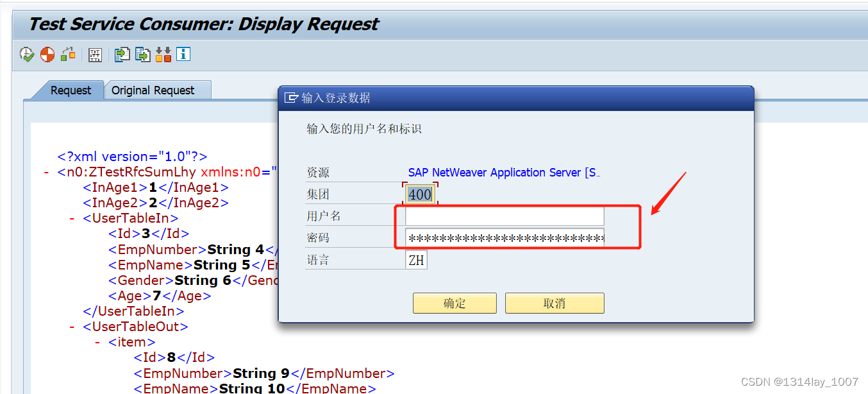Collapse the n0:ZTestRfcSumLhy XML node
Image resolution: width=868 pixels, height=394 pixels.
click(47, 172)
